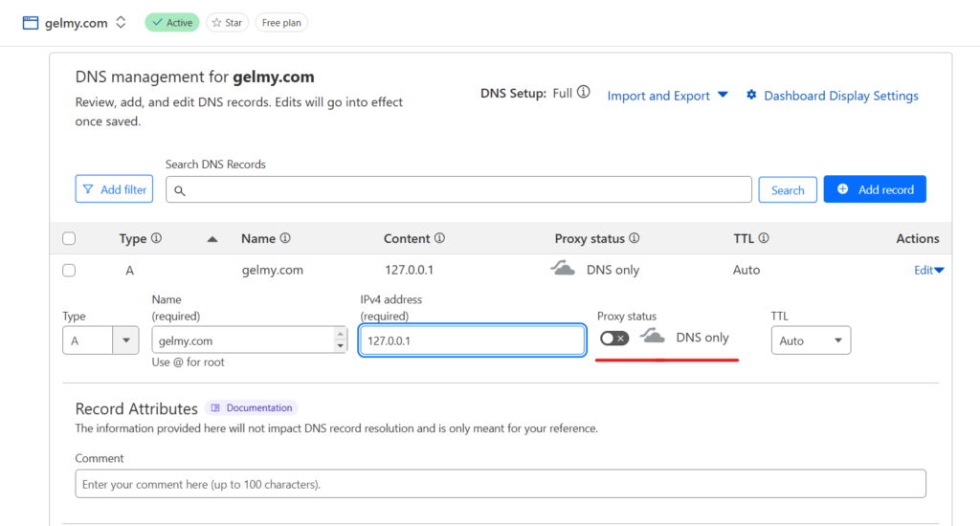
Task: Show info for Name column
Action: [x=285, y=238]
